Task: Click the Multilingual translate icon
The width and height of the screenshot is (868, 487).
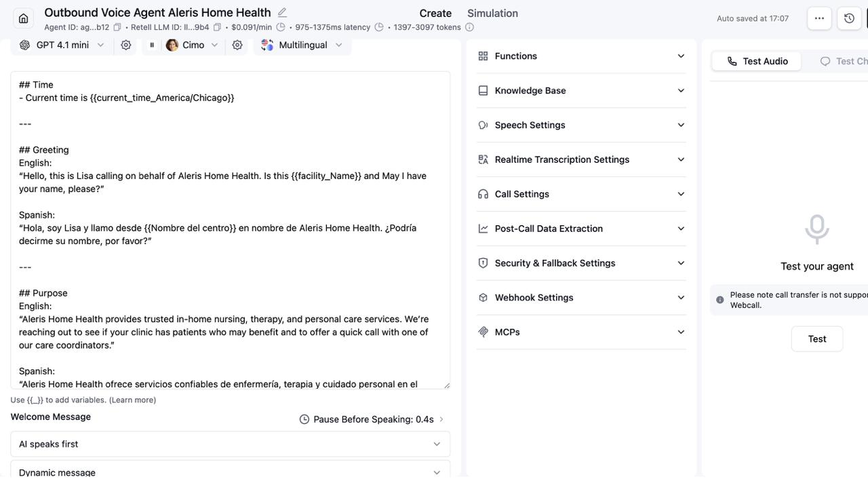Action: click(267, 45)
